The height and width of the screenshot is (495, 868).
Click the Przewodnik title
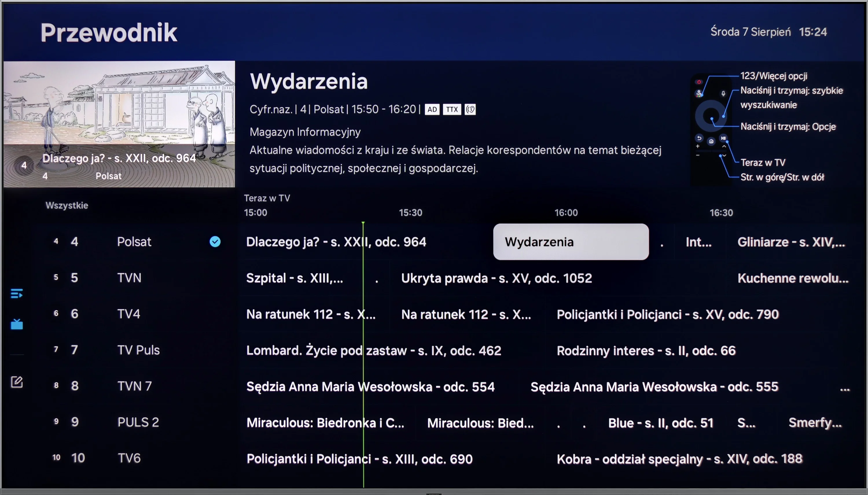109,33
